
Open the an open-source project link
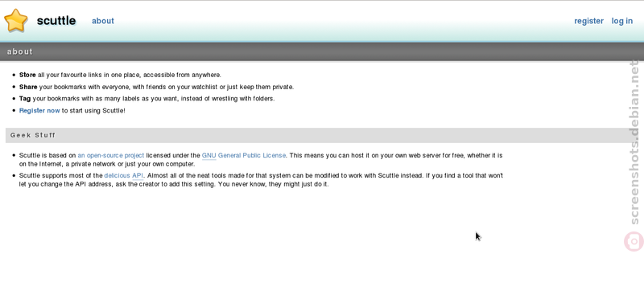tap(111, 155)
